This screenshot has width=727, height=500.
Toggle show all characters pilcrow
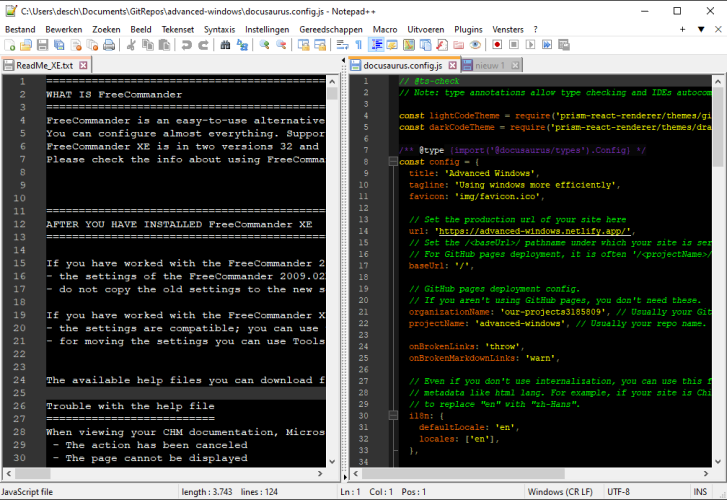358,45
